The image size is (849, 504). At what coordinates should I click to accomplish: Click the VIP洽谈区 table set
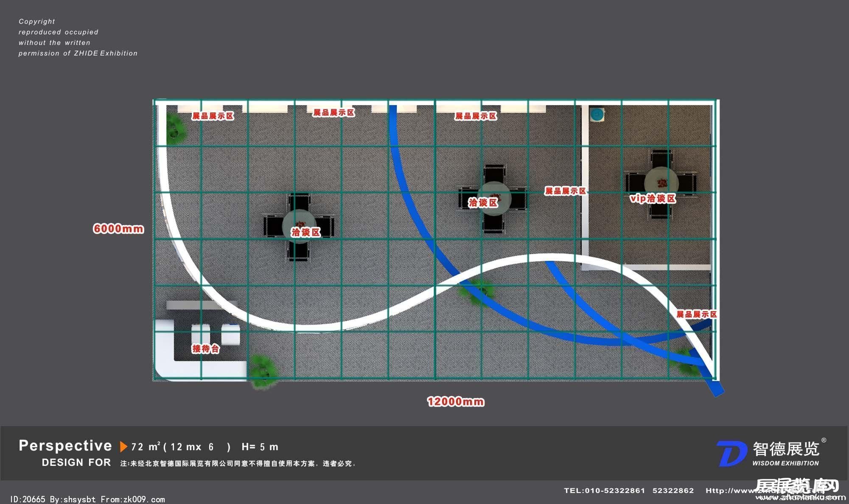661,184
